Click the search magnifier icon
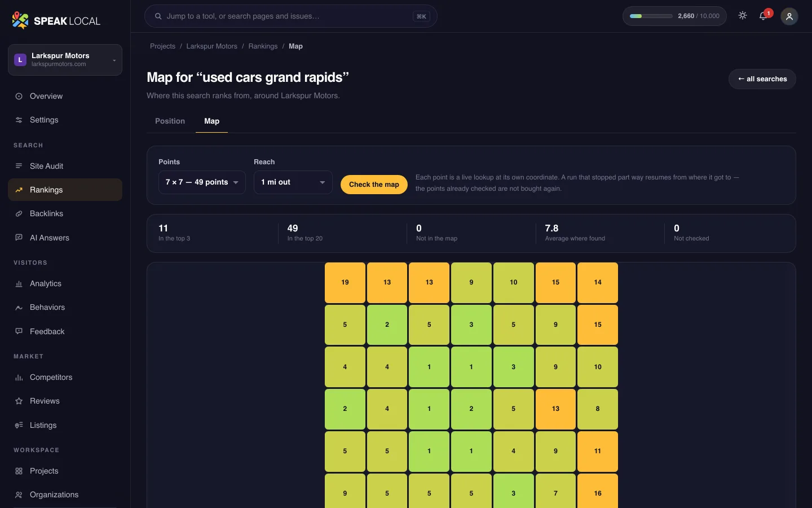 pos(158,16)
